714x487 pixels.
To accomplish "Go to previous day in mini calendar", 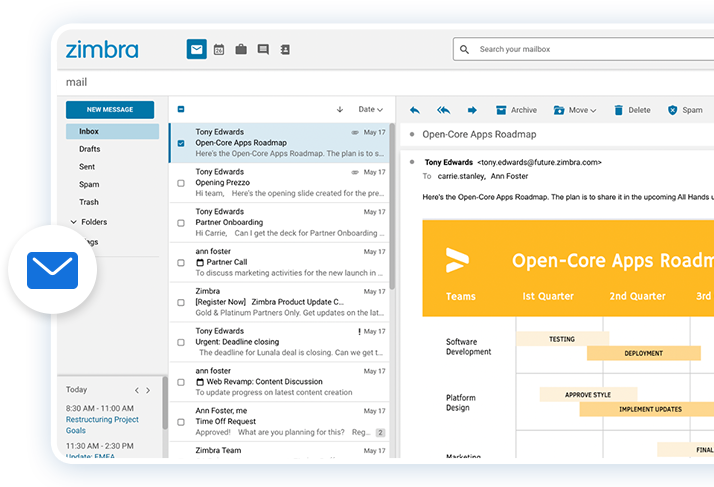I will coord(137,390).
